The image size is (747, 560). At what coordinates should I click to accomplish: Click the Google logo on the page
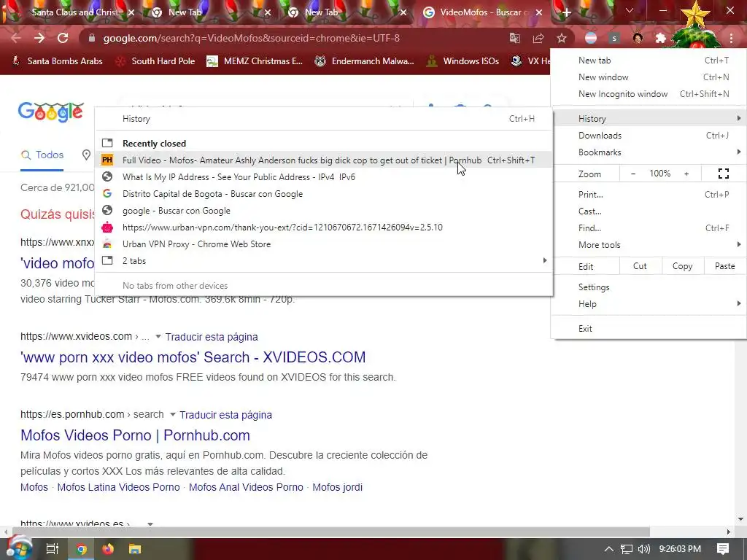click(51, 112)
